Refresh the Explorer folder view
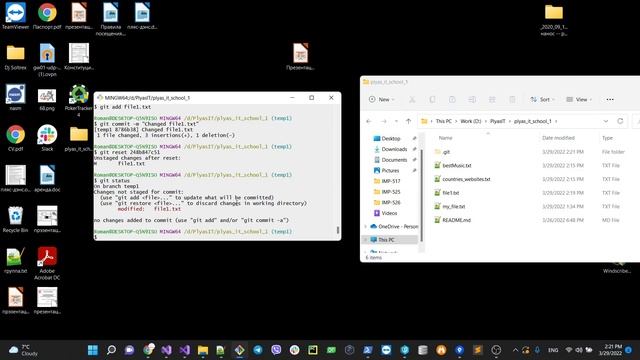The image size is (640, 360). tap(620, 121)
